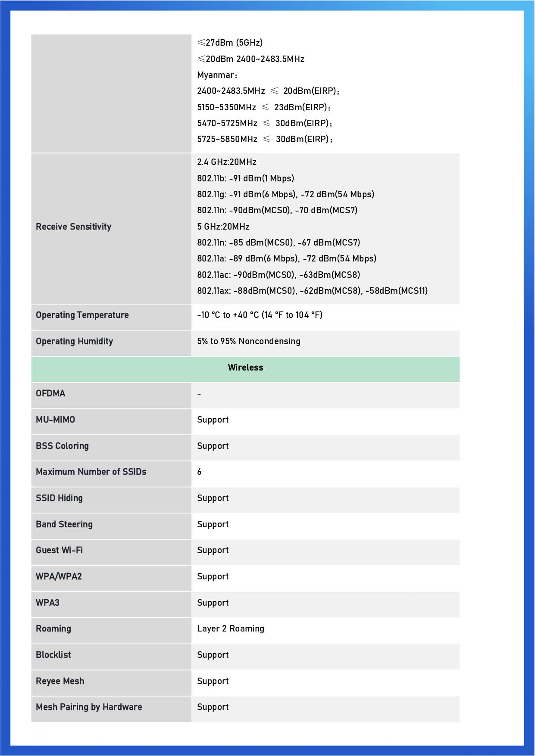Click the "802.11n: -85 dBm(MCS0)" line

[278, 243]
